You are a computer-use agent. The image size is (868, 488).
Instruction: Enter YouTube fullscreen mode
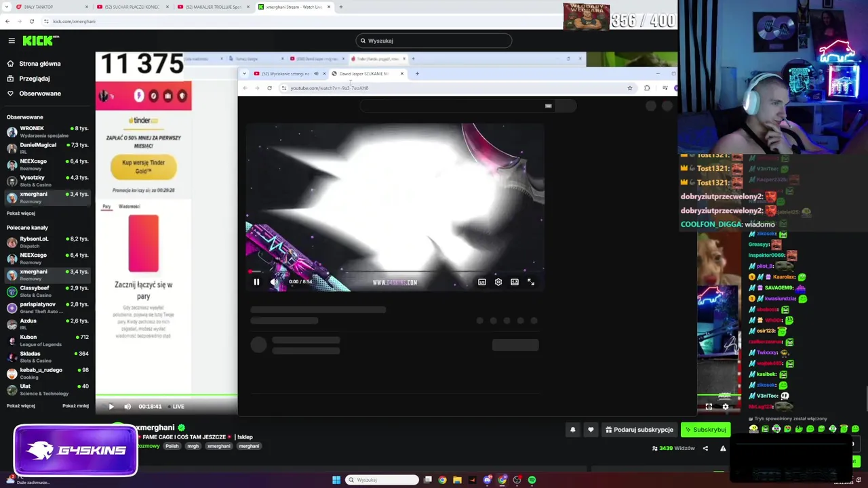point(531,282)
